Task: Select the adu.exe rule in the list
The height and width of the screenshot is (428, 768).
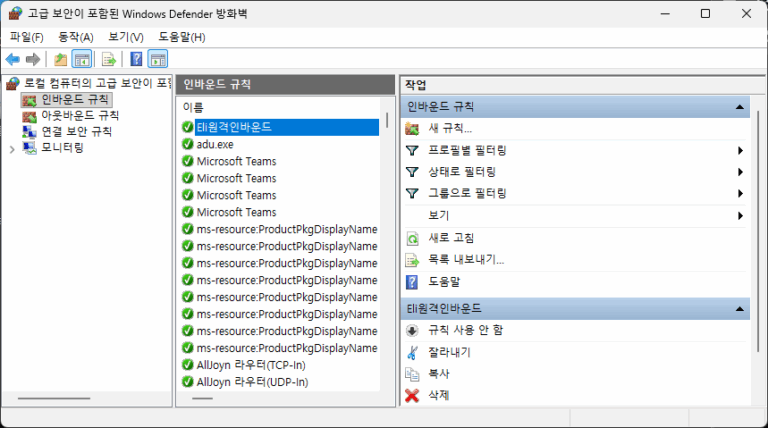Action: click(x=214, y=144)
